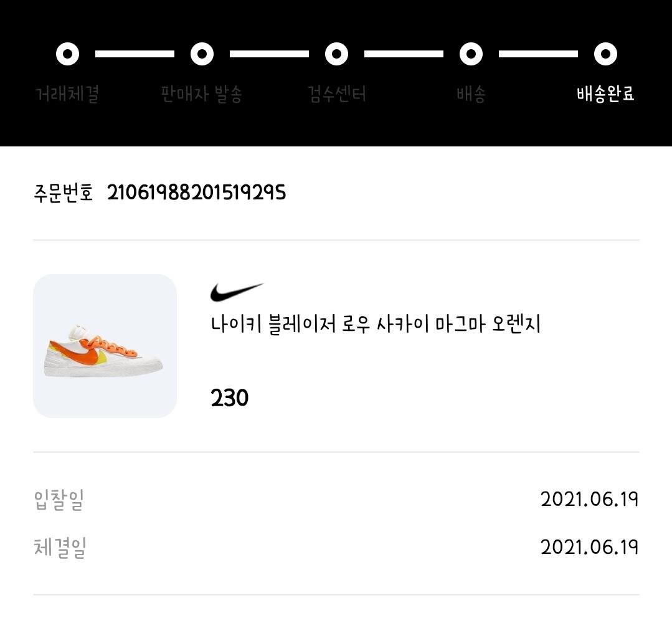Select the 검수센터 step label
Image resolution: width=672 pixels, height=638 pixels.
(x=337, y=93)
